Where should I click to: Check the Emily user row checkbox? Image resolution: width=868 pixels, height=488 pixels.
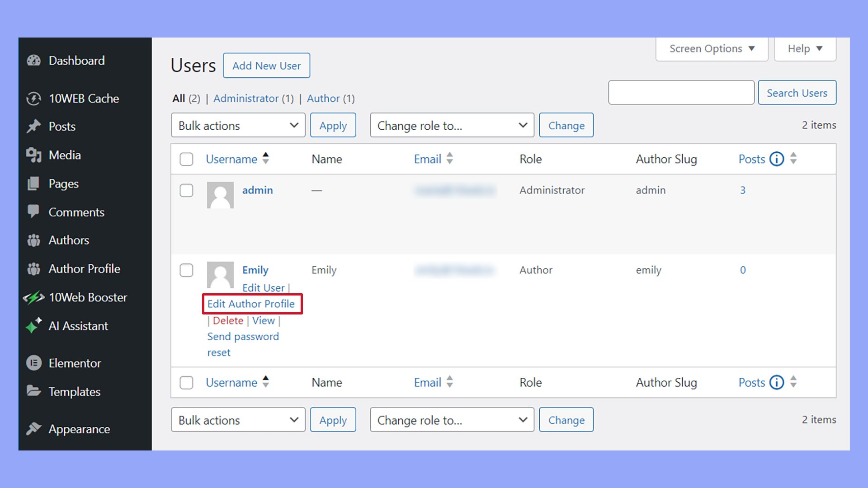pyautogui.click(x=186, y=270)
